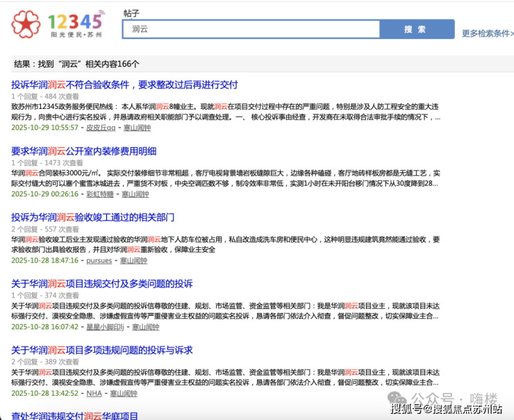This screenshot has width=514, height=420.
Task: Click the search box containing 润云
Action: tap(251, 29)
